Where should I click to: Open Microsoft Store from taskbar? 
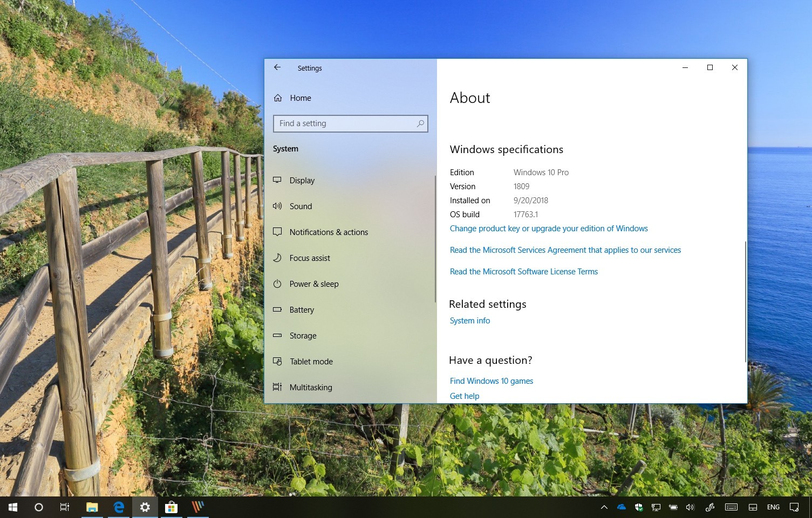click(x=172, y=507)
